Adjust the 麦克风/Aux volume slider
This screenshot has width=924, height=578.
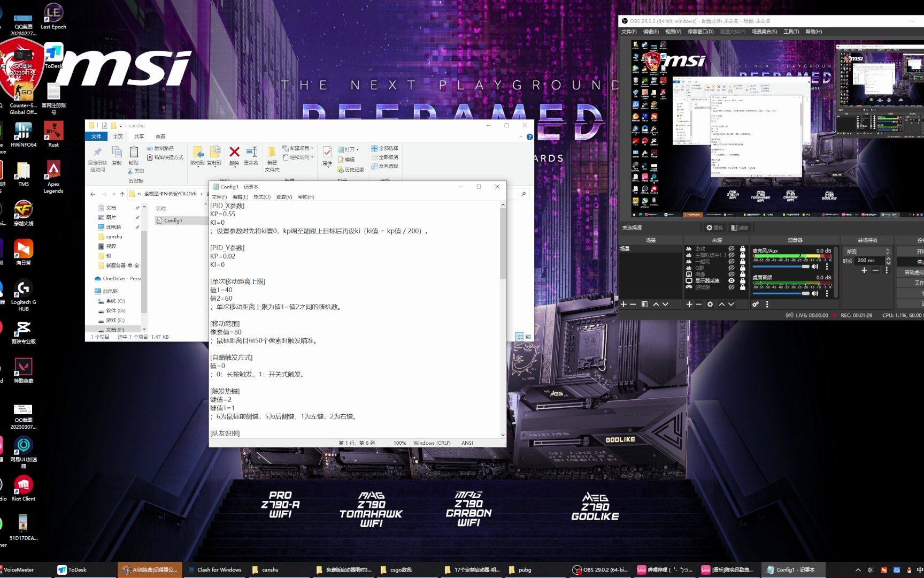781,266
